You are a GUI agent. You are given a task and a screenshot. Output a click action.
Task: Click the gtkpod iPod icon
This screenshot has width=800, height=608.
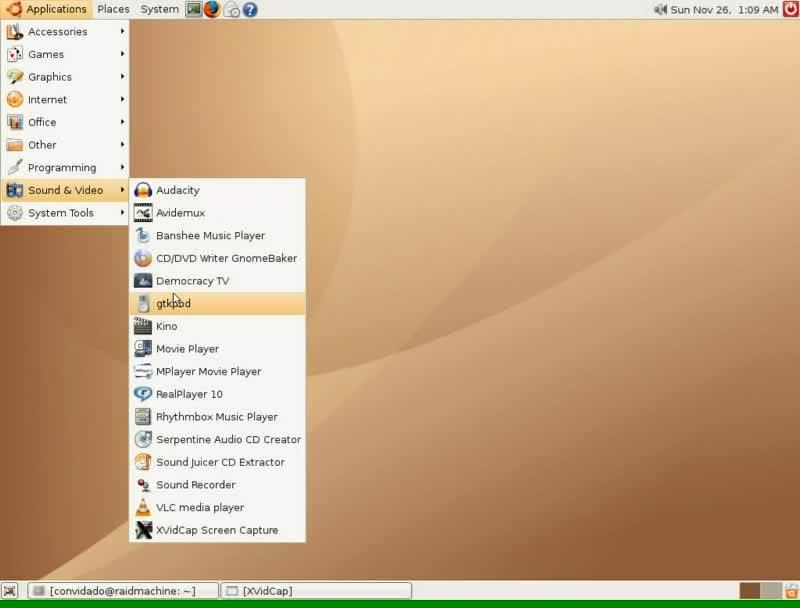[143, 303]
